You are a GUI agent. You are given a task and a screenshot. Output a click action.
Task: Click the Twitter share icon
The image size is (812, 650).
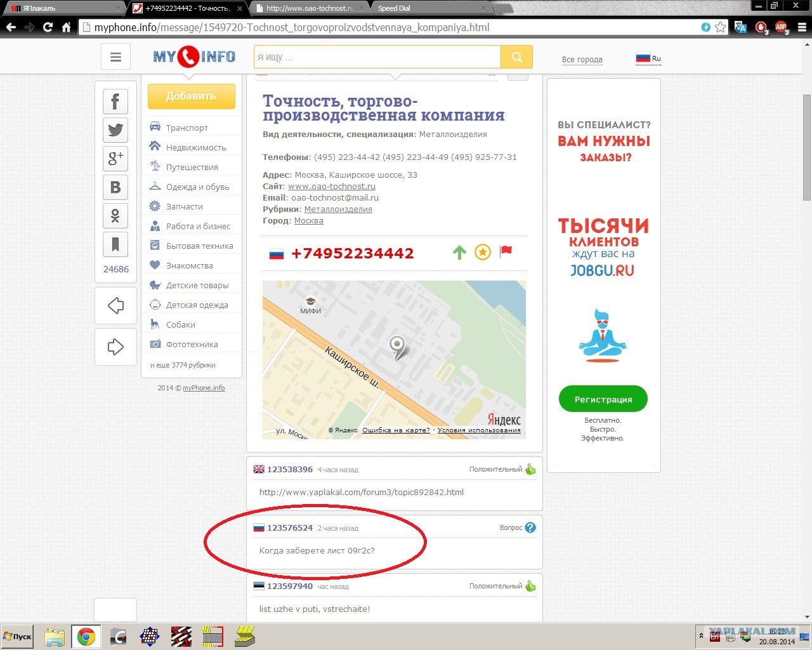[x=115, y=130]
